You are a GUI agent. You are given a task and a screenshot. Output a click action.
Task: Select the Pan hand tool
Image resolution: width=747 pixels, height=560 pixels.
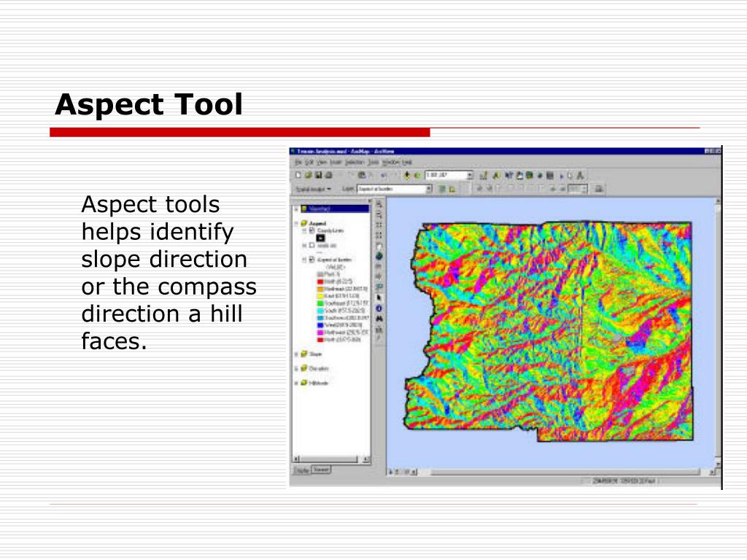point(379,246)
